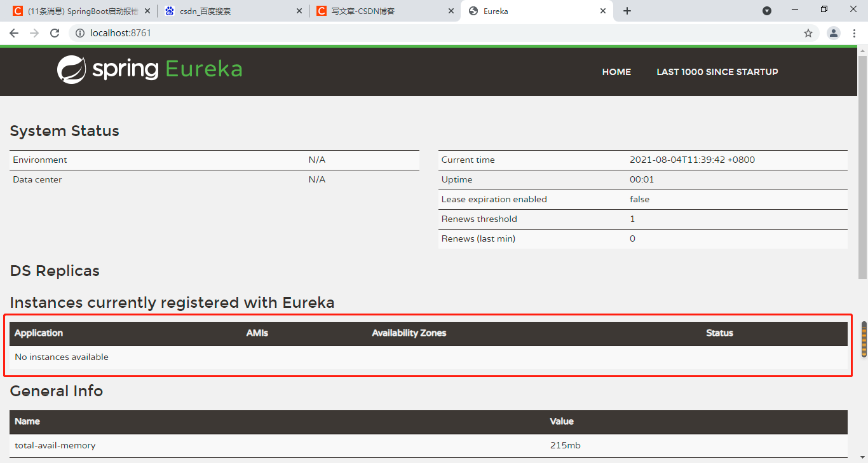
Task: Click the No instances available text
Action: 62,357
